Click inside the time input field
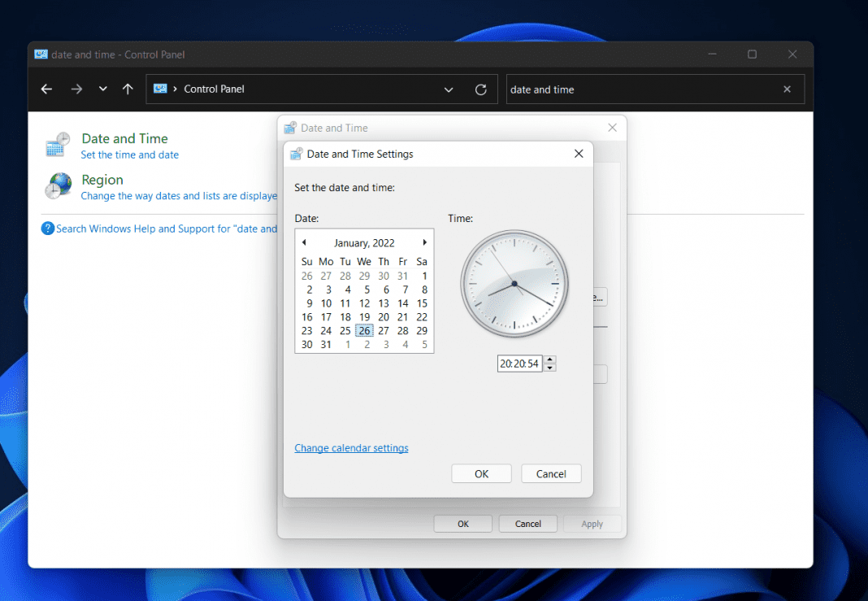This screenshot has width=868, height=601. pos(520,363)
